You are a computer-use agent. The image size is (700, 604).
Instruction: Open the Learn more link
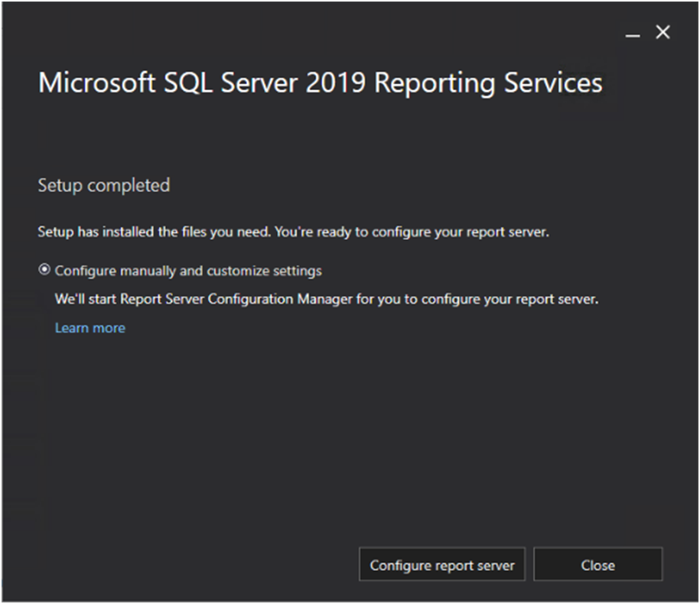click(90, 328)
